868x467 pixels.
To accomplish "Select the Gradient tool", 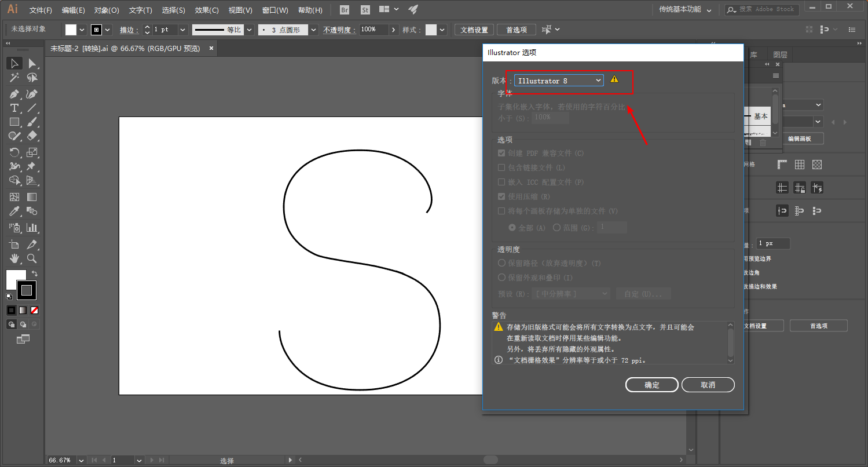I will [x=32, y=197].
